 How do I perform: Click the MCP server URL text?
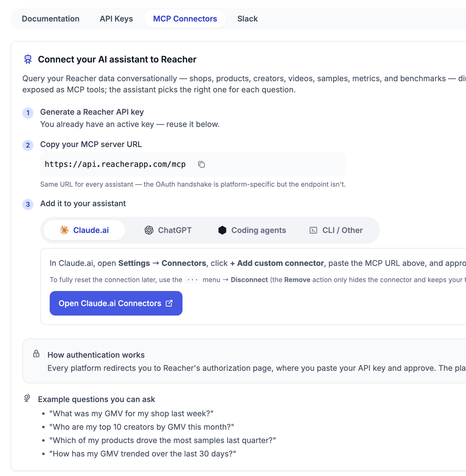coord(115,164)
